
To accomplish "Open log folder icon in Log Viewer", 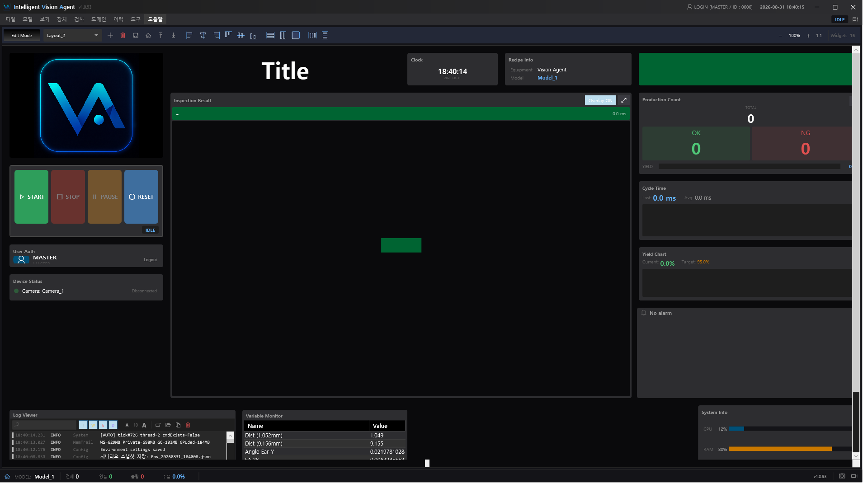I will (x=168, y=426).
